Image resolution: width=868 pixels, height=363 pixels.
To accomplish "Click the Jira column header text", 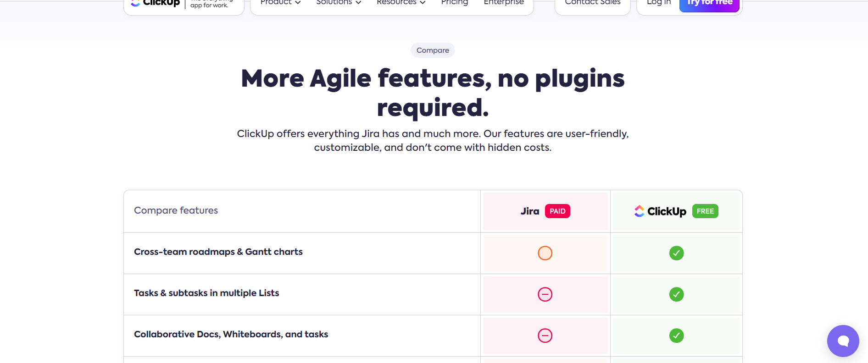I will (530, 211).
